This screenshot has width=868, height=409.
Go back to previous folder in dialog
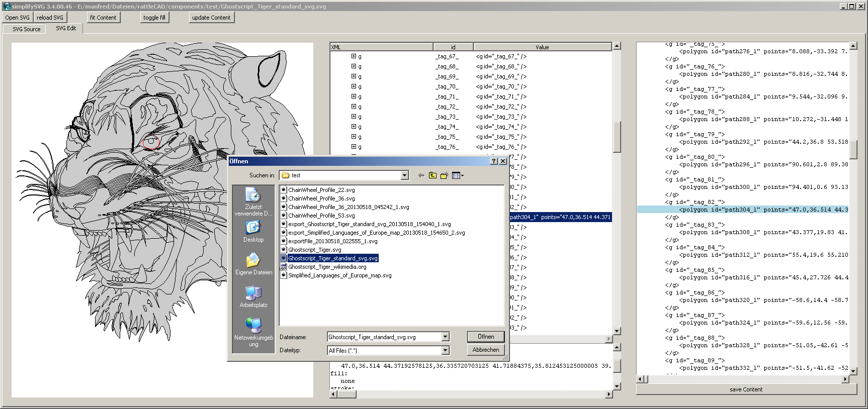[421, 175]
